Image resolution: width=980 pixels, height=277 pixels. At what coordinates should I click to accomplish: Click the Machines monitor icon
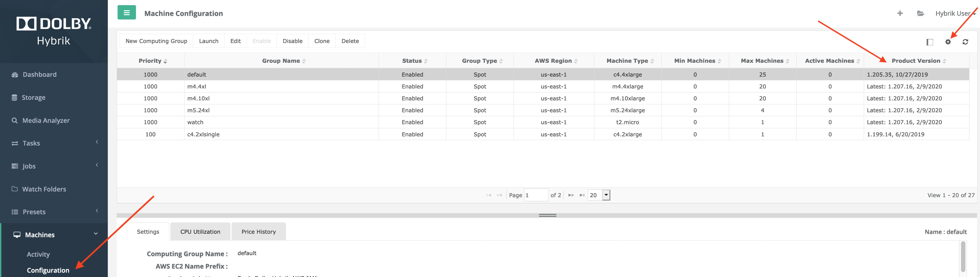(x=17, y=235)
